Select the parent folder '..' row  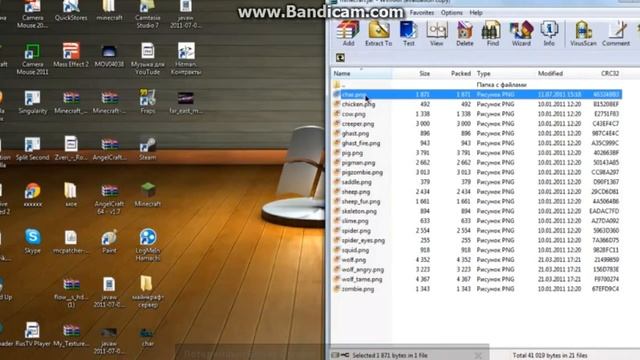click(477, 84)
